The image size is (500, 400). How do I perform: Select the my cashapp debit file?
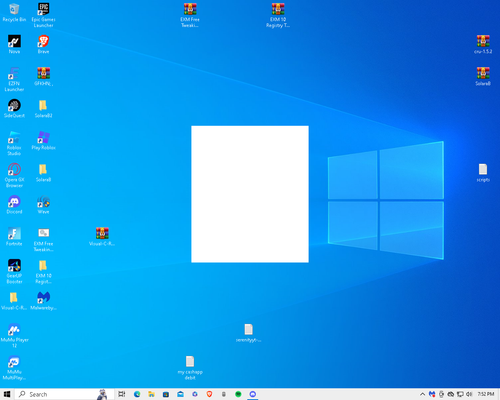click(x=190, y=367)
